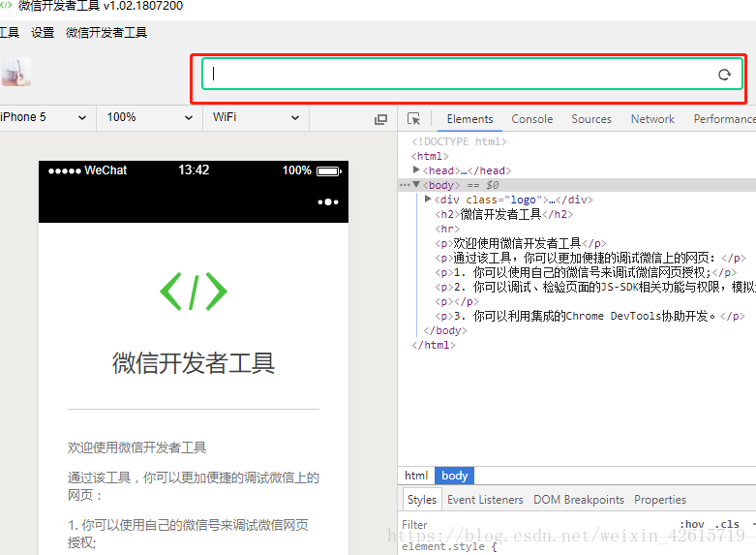
Task: Open the DOM Breakpoints pane tab
Action: tap(579, 500)
